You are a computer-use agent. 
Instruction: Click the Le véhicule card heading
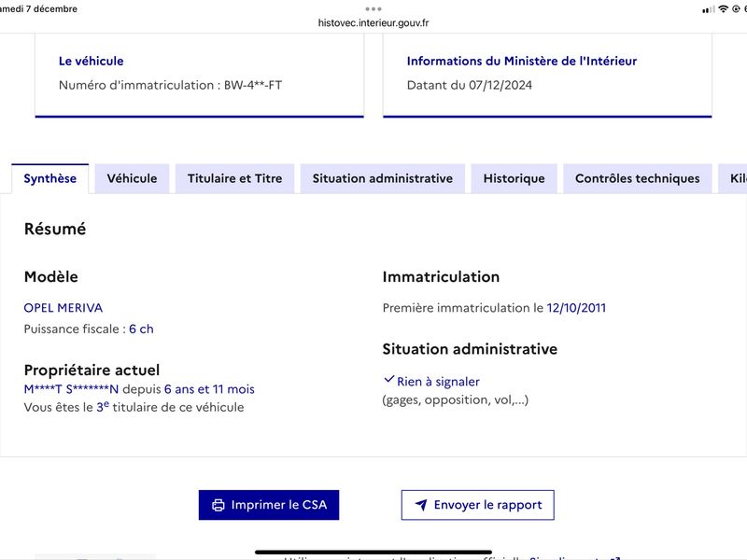click(x=91, y=61)
